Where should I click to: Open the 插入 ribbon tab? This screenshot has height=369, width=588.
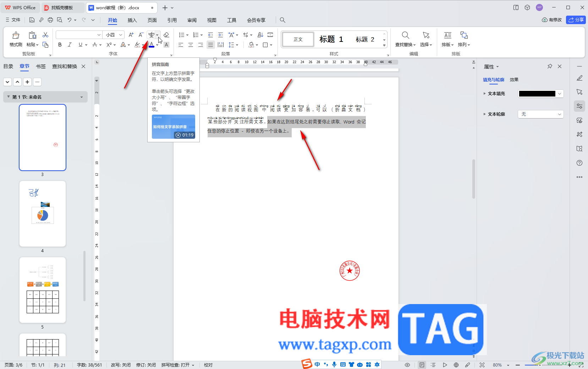click(x=132, y=20)
